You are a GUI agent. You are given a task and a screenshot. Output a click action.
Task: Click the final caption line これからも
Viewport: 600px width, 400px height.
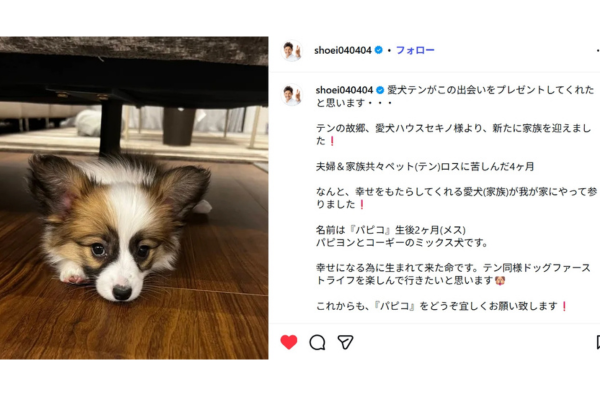tap(442, 306)
